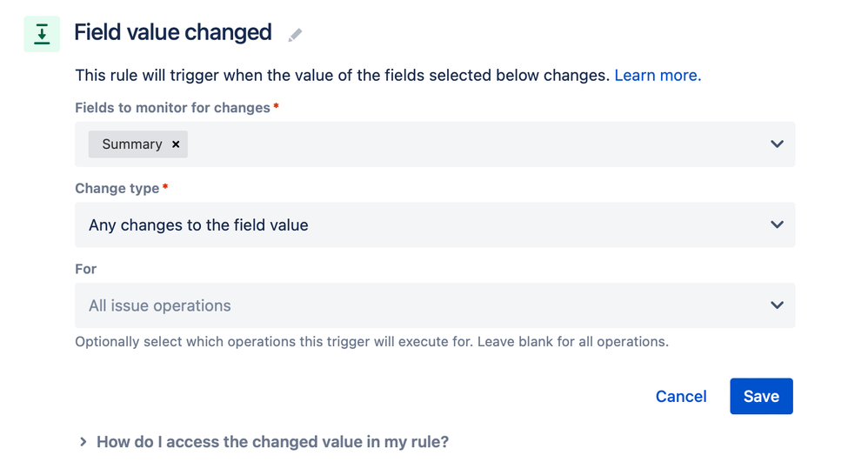This screenshot has width=868, height=469.
Task: Click the For label above the operations box
Action: pyautogui.click(x=86, y=269)
